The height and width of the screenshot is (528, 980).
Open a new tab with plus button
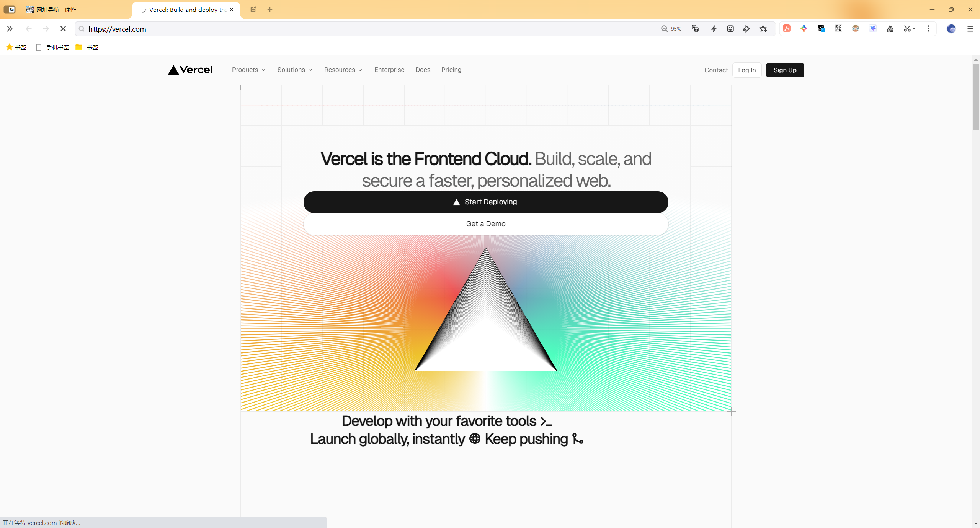click(270, 10)
